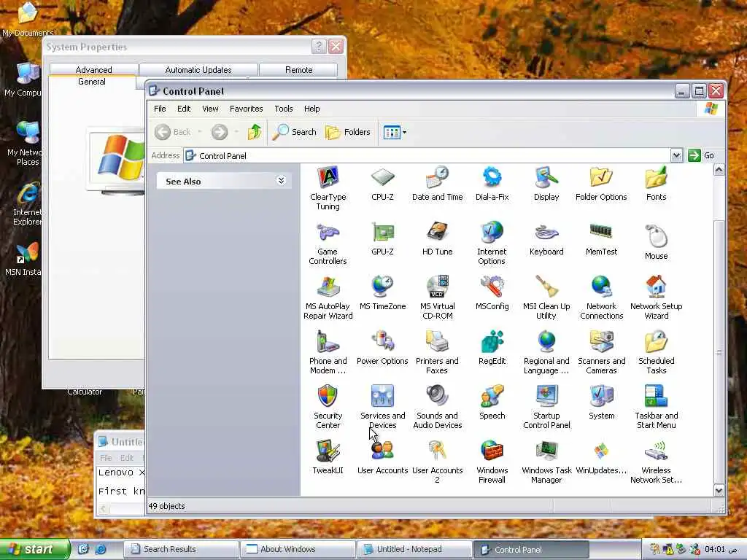Toggle the Folders pane button

[348, 132]
